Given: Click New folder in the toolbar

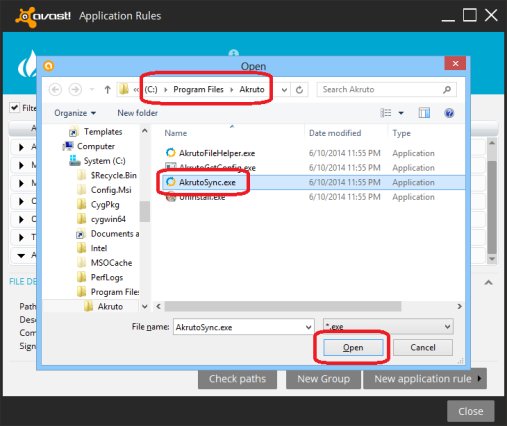Looking at the screenshot, I should pyautogui.click(x=137, y=113).
